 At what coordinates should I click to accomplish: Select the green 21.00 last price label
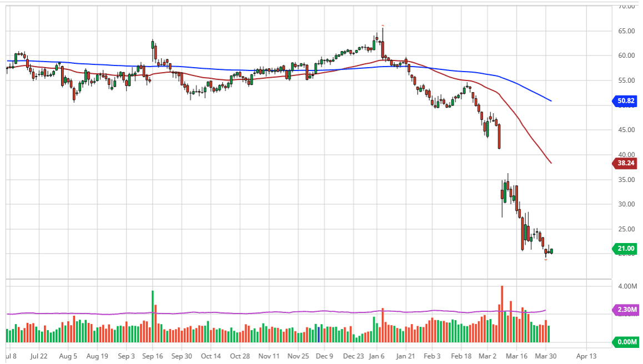(625, 249)
